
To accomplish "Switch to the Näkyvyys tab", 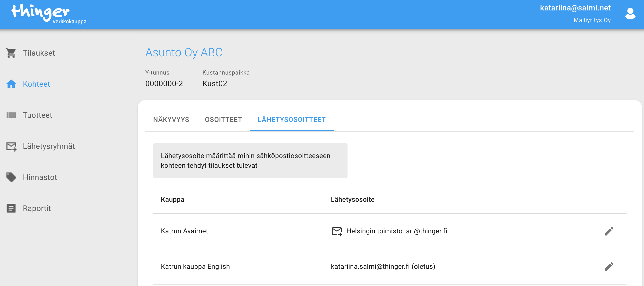I will [171, 120].
